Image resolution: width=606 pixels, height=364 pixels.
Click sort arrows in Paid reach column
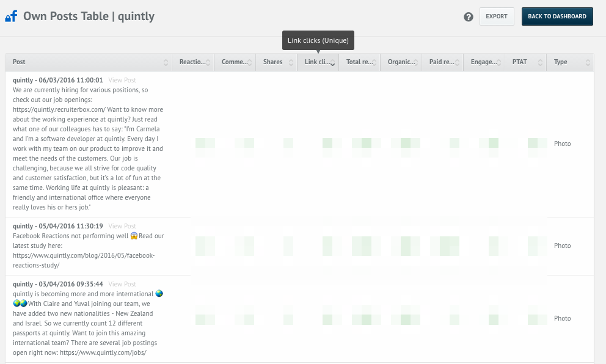point(457,62)
